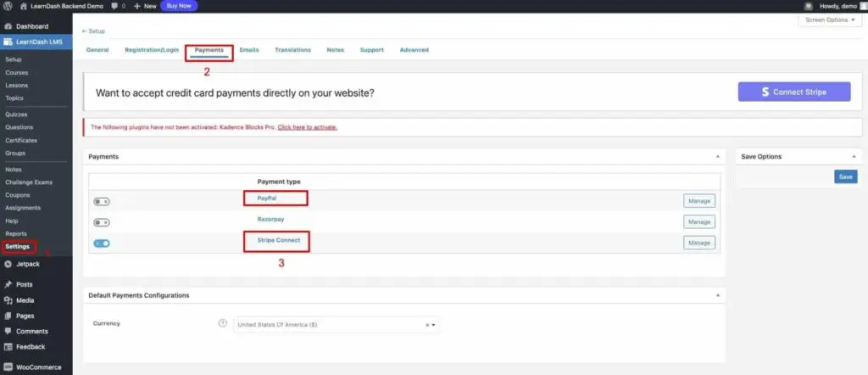Open the Notes tab
The width and height of the screenshot is (868, 375).
point(335,50)
